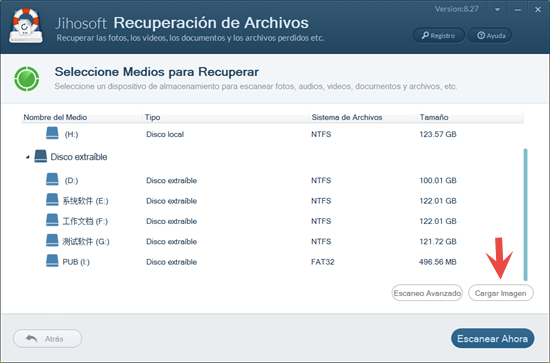Click the Jihosoft lifebuoy app logo

27,26
